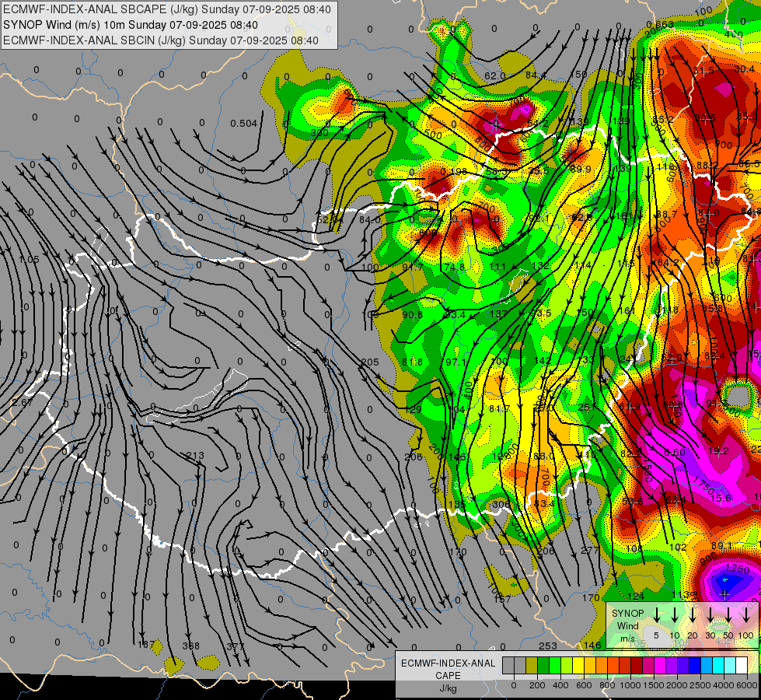Click the 1.05 value at left edge
This screenshot has height=700, width=761.
(x=29, y=260)
